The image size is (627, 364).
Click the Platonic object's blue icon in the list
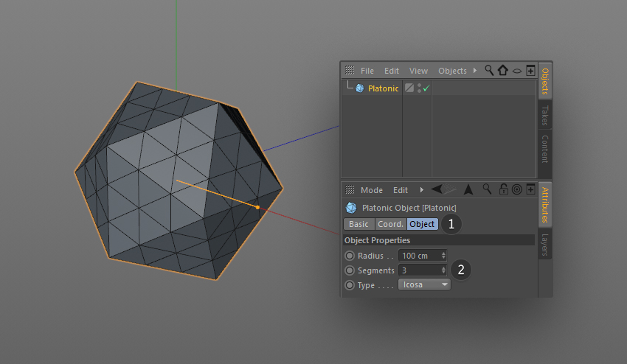click(359, 88)
